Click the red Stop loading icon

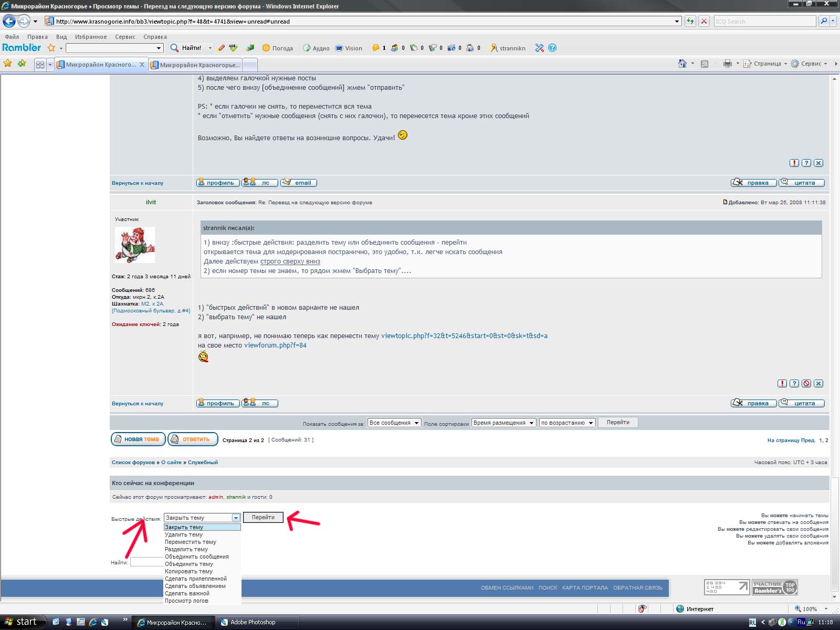pyautogui.click(x=705, y=21)
